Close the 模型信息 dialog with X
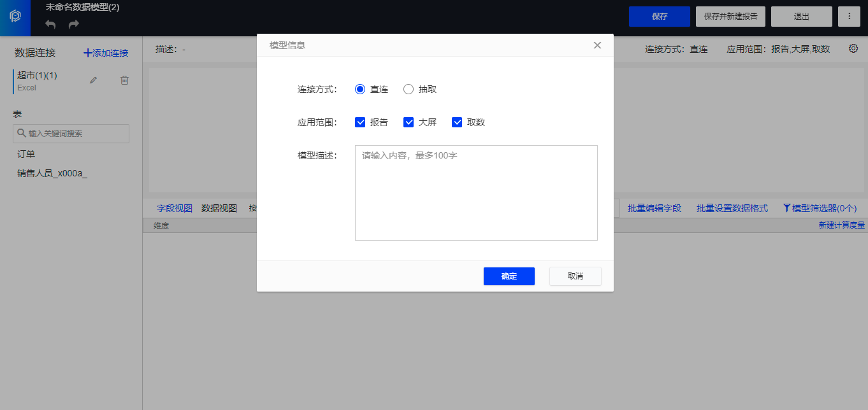Viewport: 868px width, 410px height. [597, 45]
